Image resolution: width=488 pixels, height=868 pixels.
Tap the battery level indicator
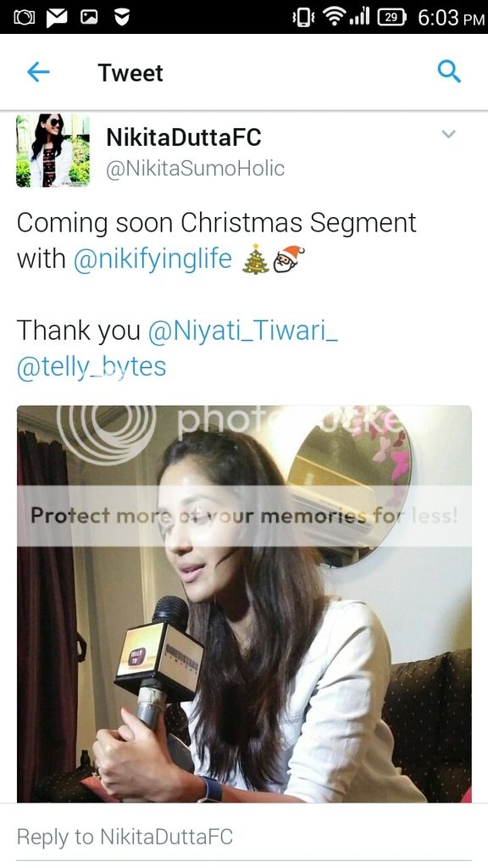pos(391,18)
